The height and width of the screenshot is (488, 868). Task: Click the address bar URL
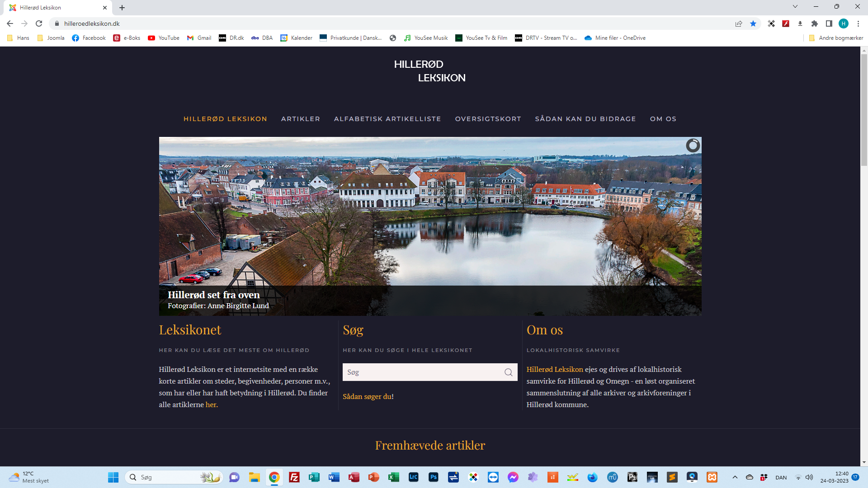pos(92,23)
